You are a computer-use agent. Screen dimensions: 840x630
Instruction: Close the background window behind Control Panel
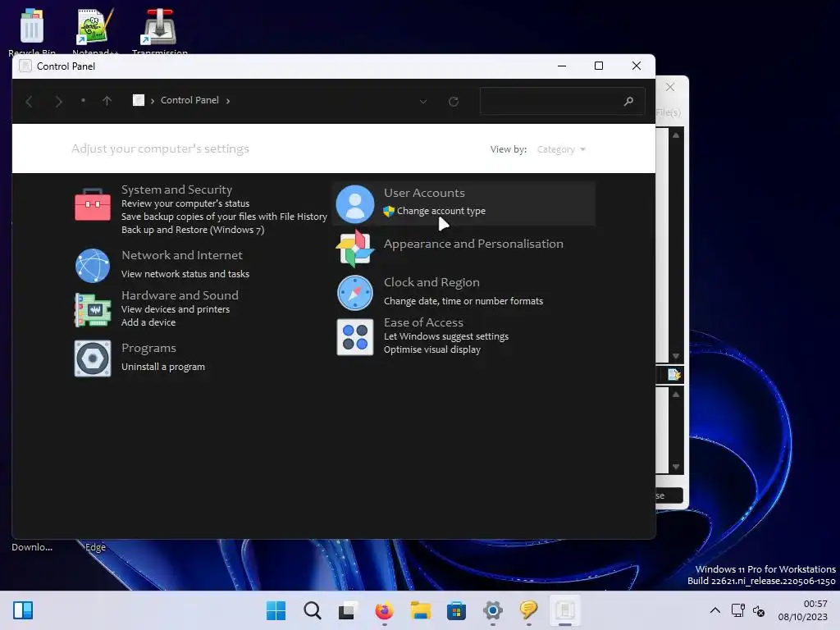[669, 87]
